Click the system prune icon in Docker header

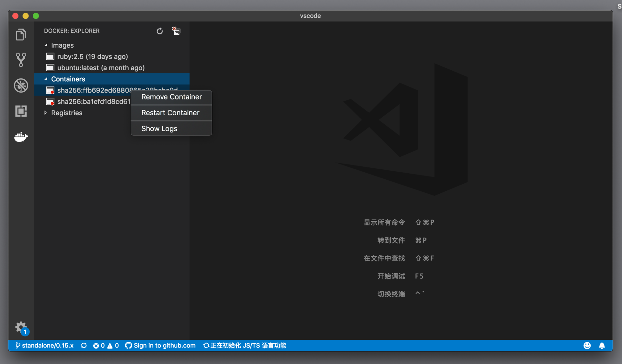(176, 31)
